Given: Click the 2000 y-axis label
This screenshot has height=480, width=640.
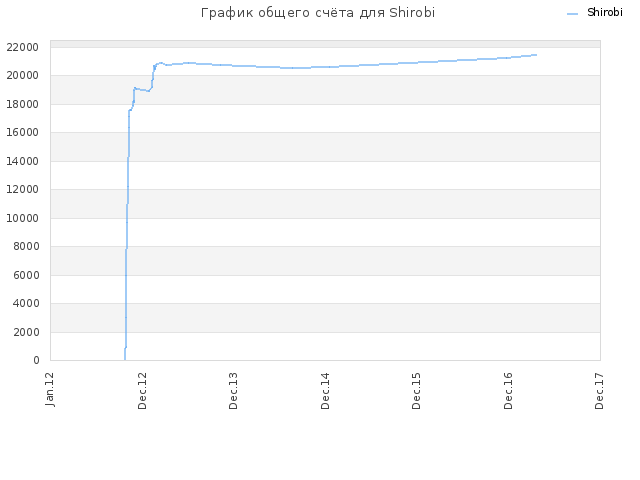Looking at the screenshot, I should coord(26,332).
